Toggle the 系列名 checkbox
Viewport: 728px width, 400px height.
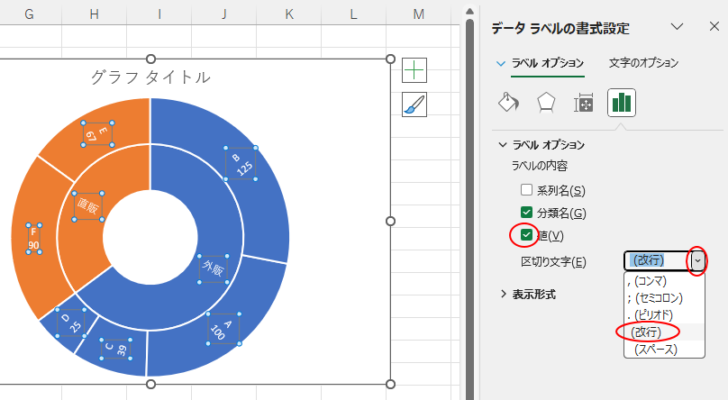[527, 190]
